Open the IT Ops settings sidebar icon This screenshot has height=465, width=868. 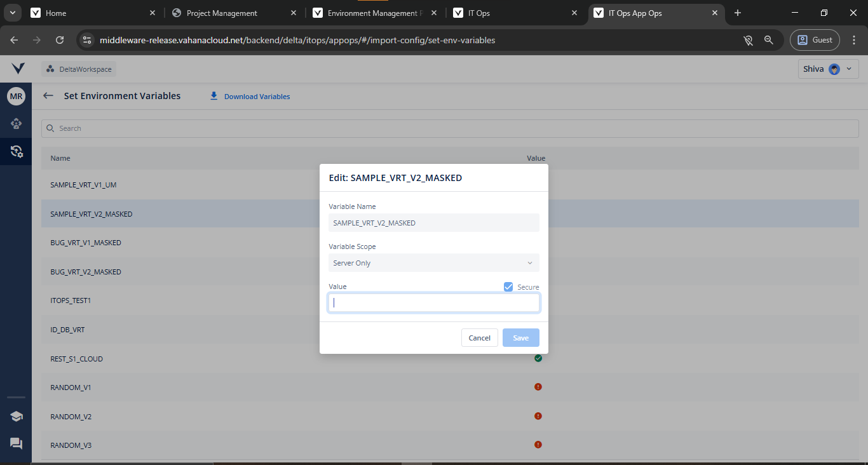[x=16, y=151]
